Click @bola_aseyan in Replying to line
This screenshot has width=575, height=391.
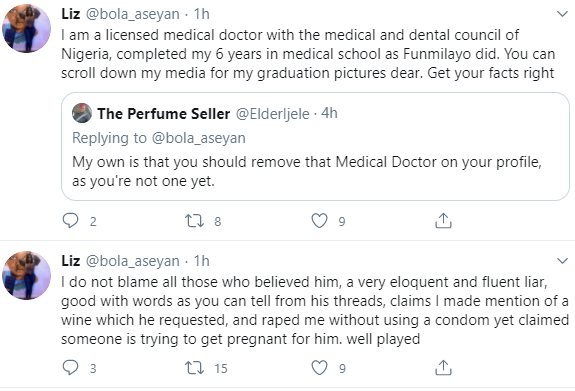coord(198,138)
